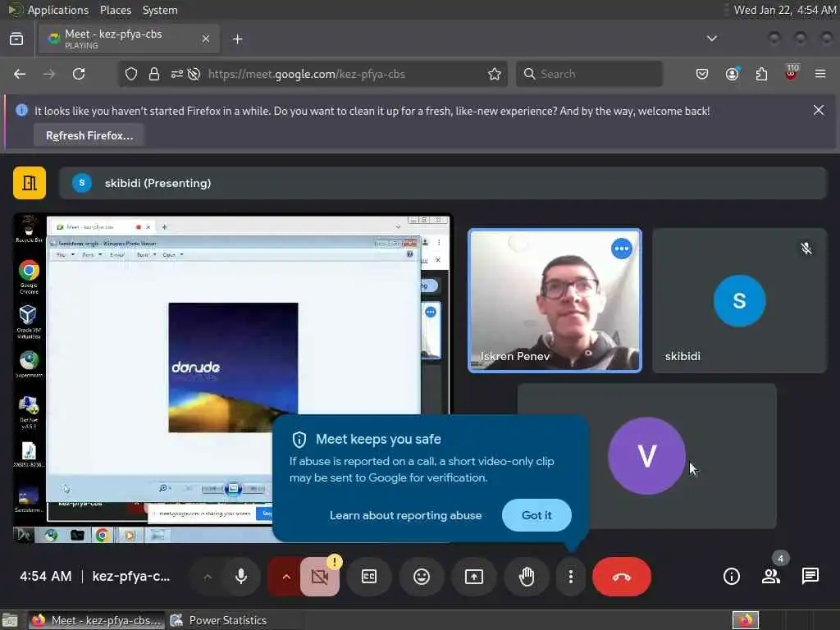840x630 pixels.
Task: Click the uBlock extension icon with badge
Action: tap(792, 73)
